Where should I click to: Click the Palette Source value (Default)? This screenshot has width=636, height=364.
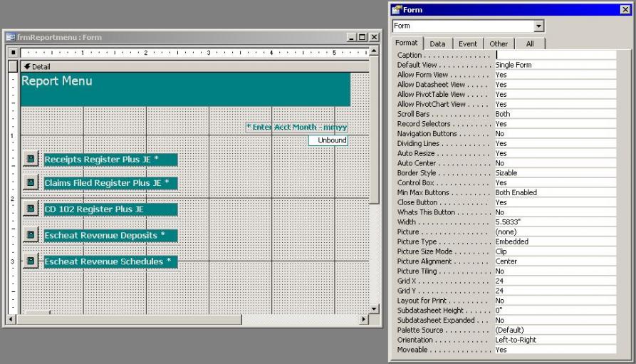(556, 330)
